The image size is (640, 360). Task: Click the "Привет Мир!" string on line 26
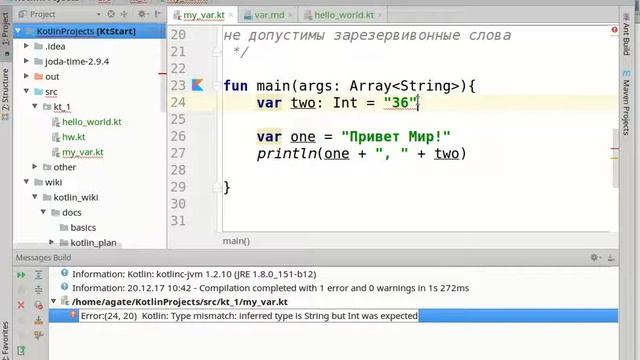[396, 136]
